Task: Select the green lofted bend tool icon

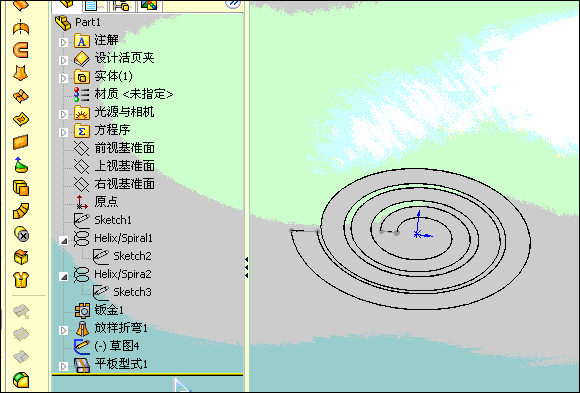Action: coord(21,165)
